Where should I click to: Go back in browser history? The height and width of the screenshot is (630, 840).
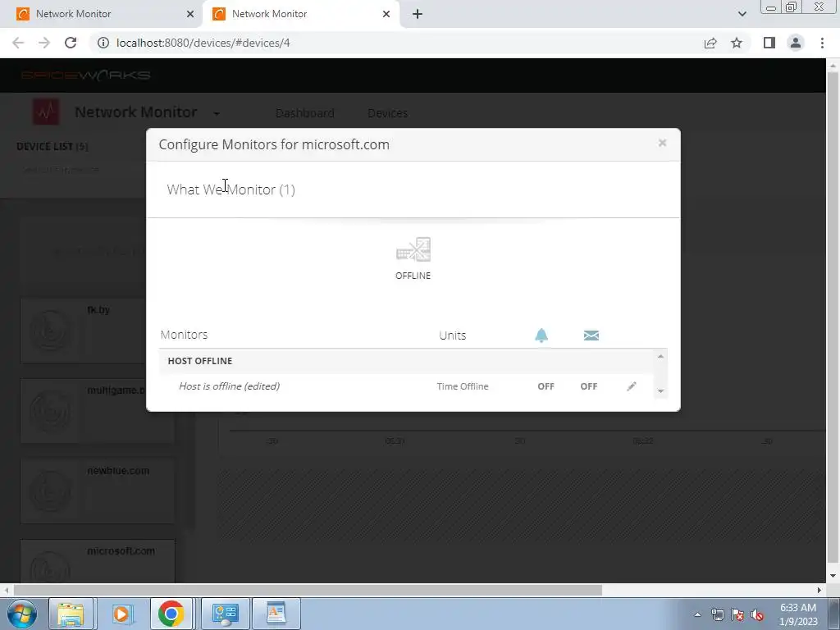click(18, 43)
